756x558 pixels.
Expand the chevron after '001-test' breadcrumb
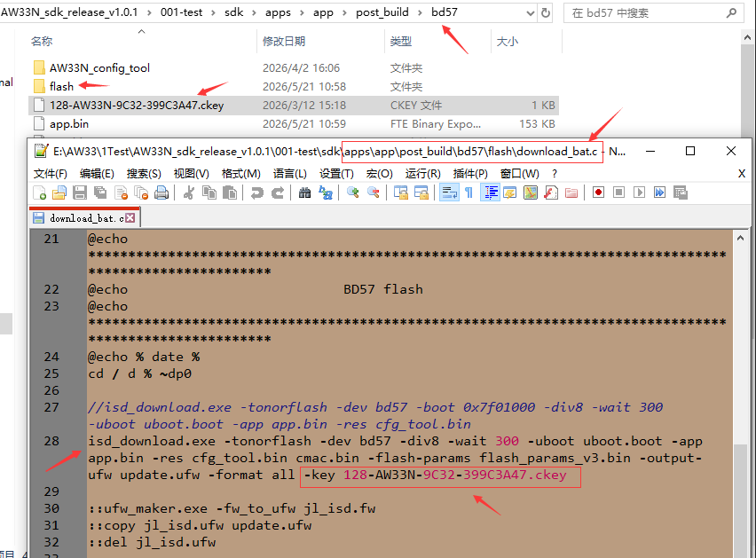pos(213,12)
